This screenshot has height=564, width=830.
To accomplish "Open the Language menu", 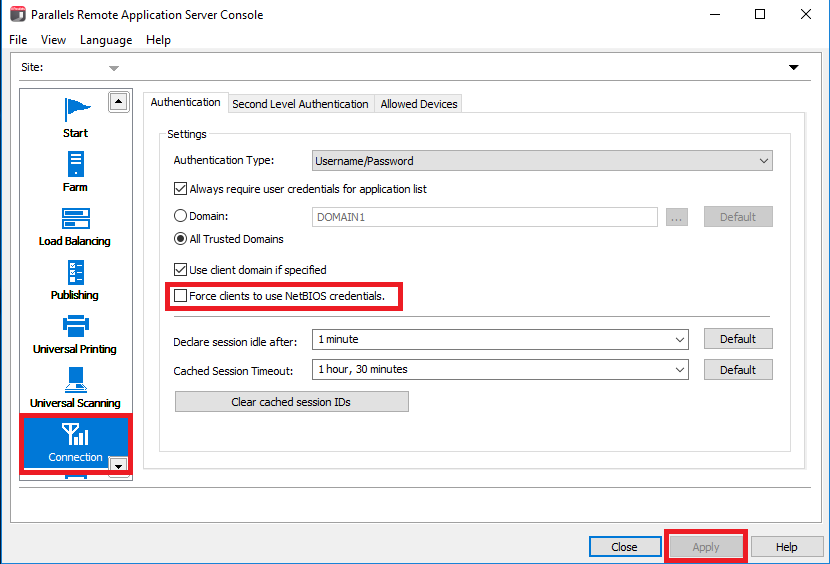I will click(106, 40).
